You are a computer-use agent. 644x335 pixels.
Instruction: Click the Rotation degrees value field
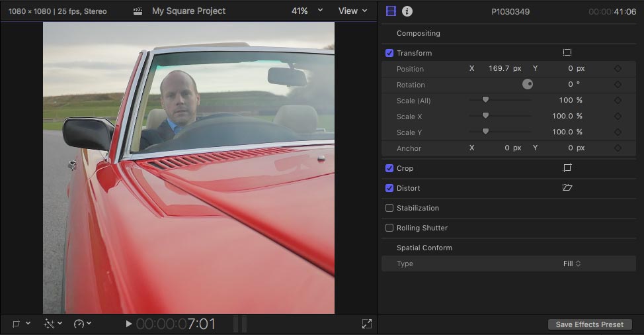coord(574,84)
